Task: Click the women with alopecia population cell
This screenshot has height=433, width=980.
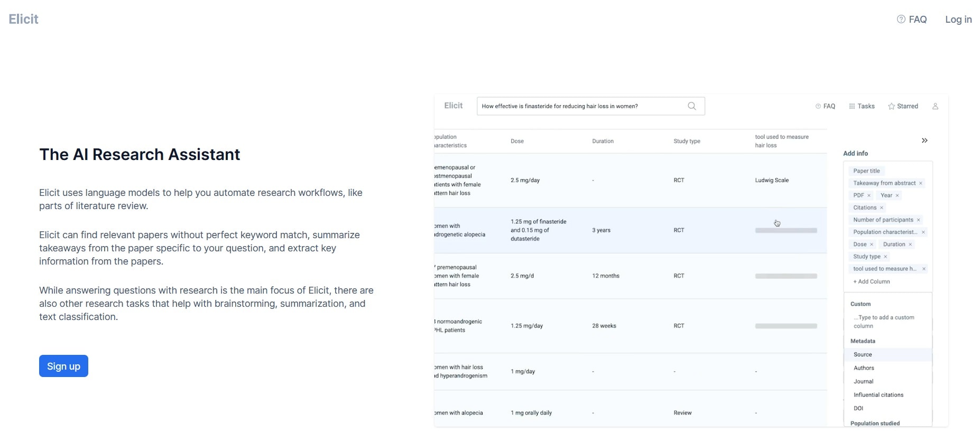Action: pyautogui.click(x=459, y=413)
